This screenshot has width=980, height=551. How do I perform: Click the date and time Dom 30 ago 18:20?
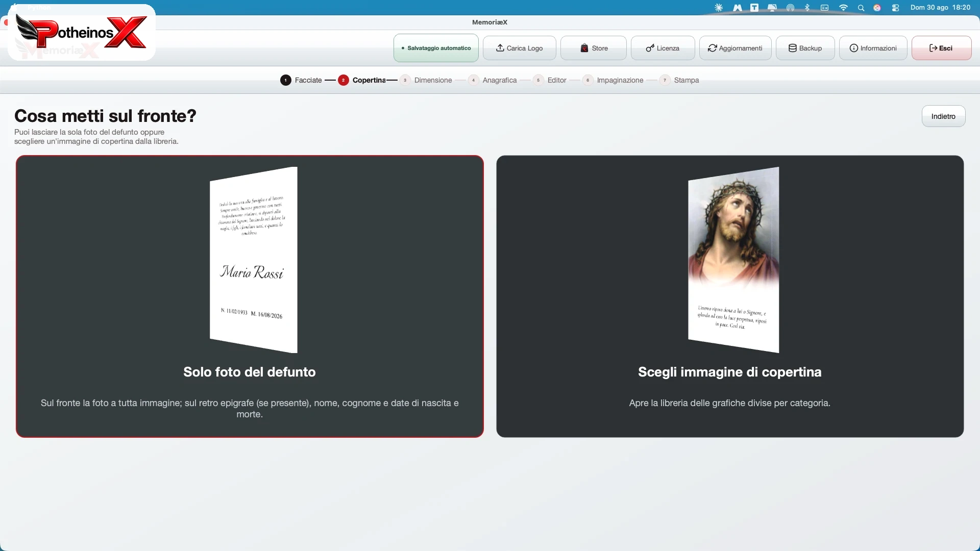pos(940,8)
